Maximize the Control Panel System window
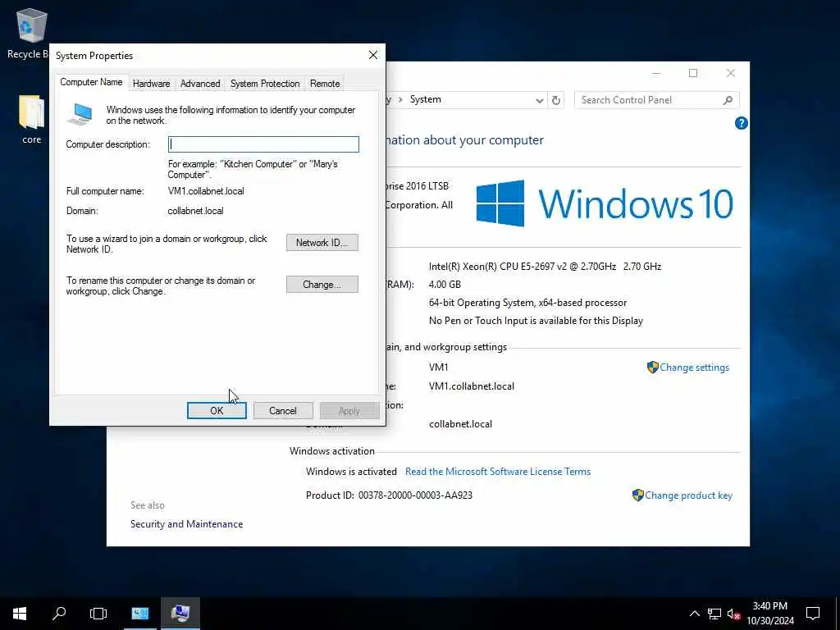This screenshot has width=840, height=630. coord(693,73)
